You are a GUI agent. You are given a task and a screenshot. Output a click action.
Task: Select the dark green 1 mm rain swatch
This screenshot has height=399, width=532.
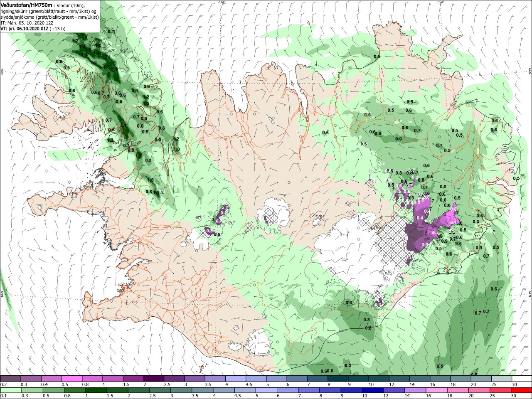pyautogui.click(x=96, y=390)
